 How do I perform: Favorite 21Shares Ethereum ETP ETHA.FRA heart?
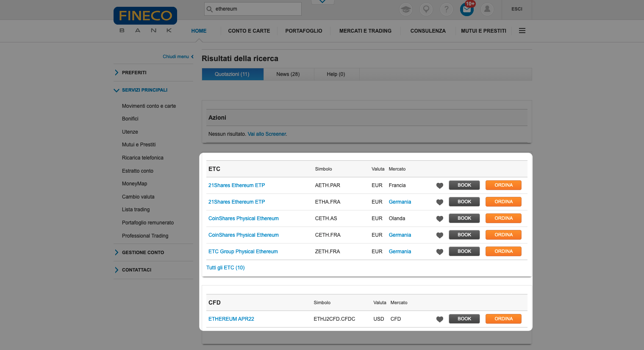click(x=440, y=202)
